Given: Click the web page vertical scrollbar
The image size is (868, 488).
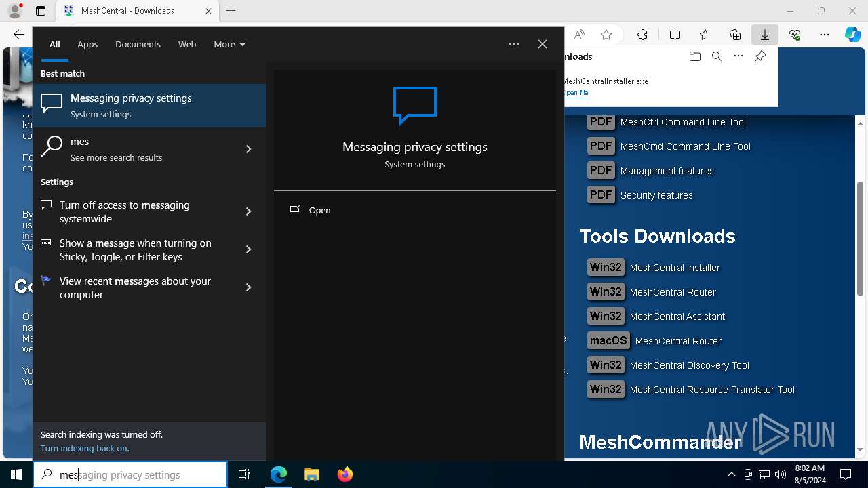Looking at the screenshot, I should (860, 239).
